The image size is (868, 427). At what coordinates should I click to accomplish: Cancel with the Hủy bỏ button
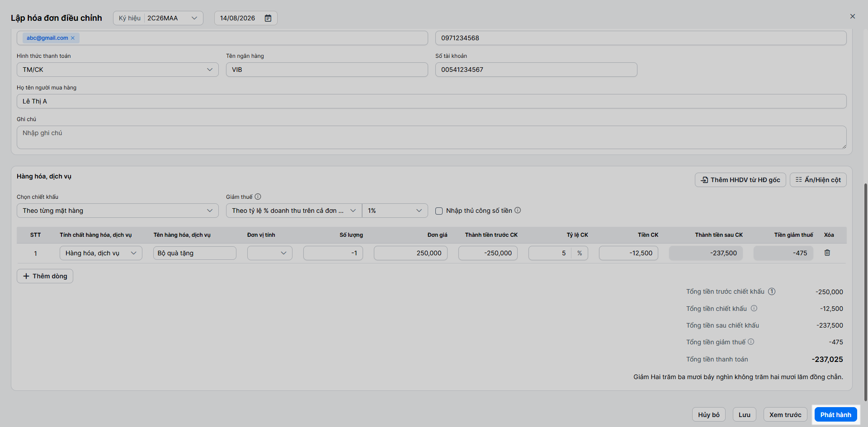(709, 415)
